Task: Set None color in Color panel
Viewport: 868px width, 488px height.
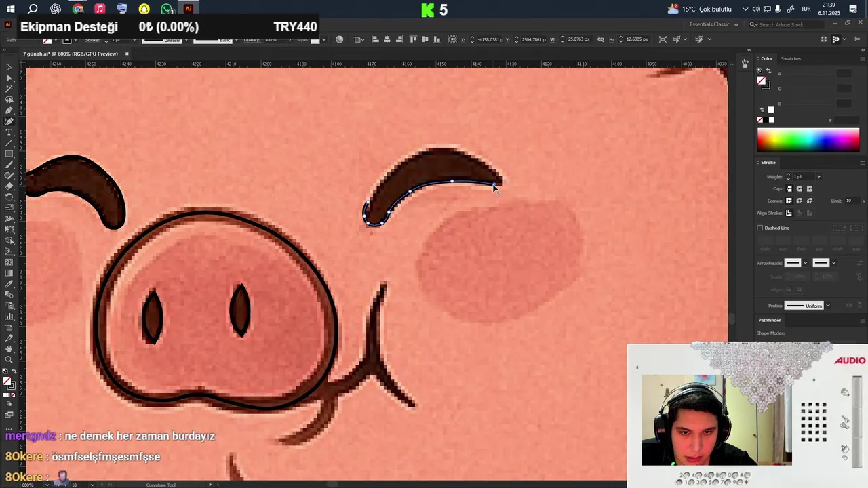Action: point(760,120)
